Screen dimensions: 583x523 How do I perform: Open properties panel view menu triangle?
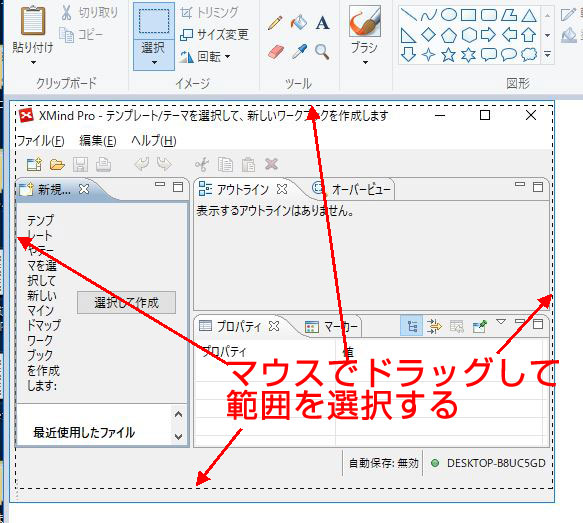(x=501, y=322)
